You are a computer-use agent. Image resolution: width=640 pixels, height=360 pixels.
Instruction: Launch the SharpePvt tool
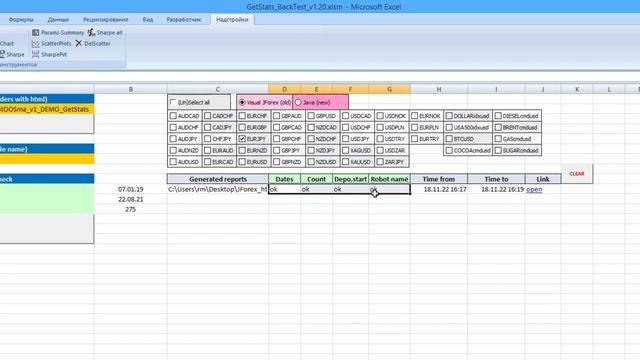tap(49, 54)
